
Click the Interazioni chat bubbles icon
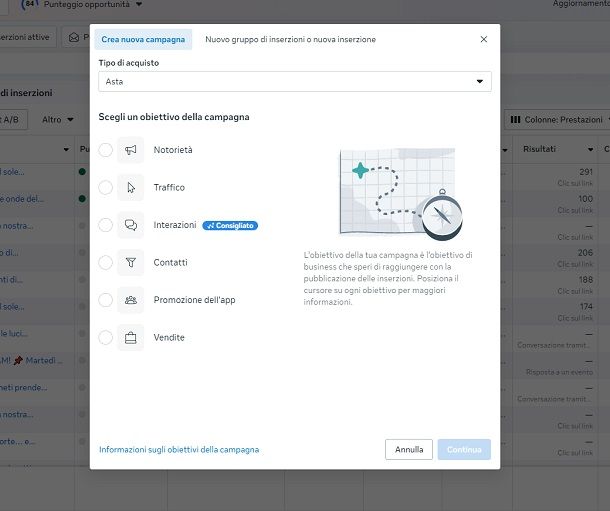click(x=131, y=225)
